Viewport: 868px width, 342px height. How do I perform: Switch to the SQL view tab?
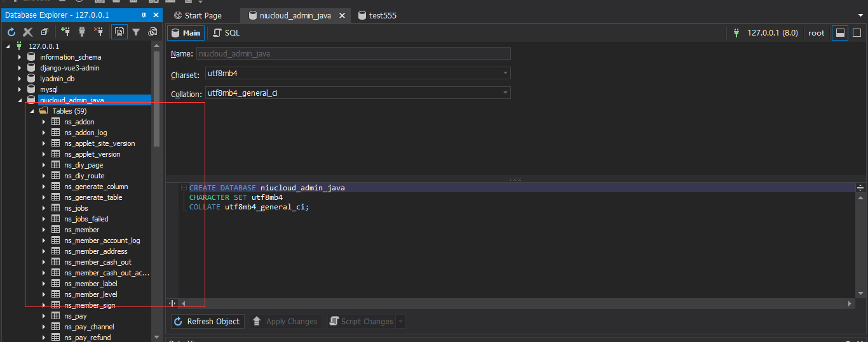226,33
